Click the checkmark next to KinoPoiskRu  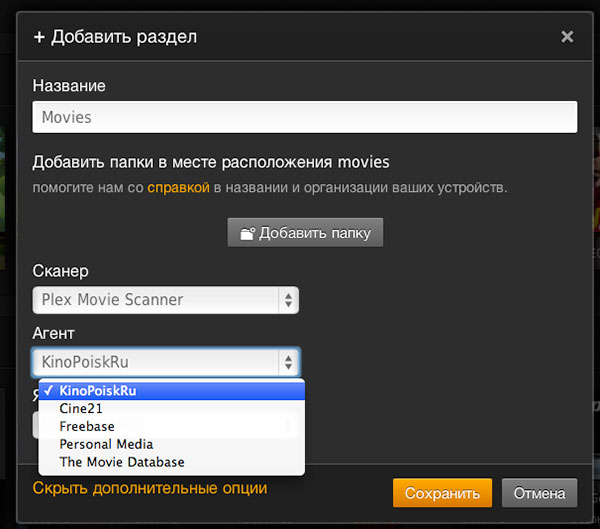pos(49,391)
